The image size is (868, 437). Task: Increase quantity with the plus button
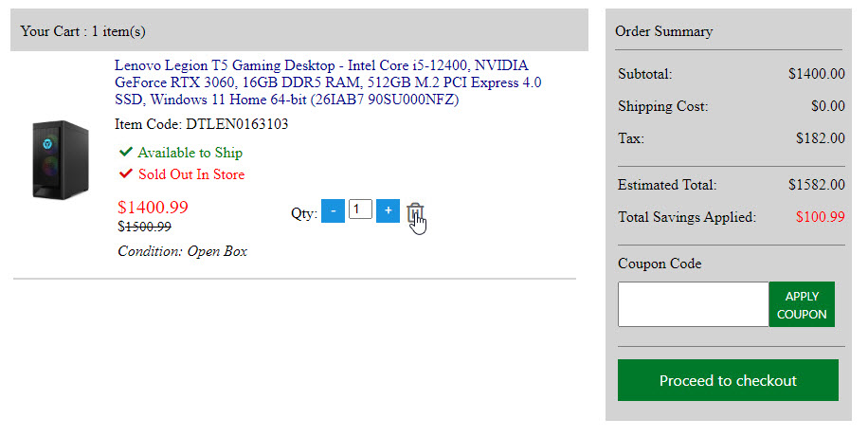(x=388, y=211)
